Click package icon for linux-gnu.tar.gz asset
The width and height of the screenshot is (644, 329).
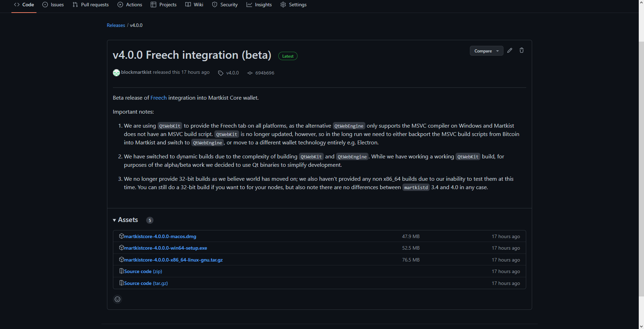[x=121, y=259]
